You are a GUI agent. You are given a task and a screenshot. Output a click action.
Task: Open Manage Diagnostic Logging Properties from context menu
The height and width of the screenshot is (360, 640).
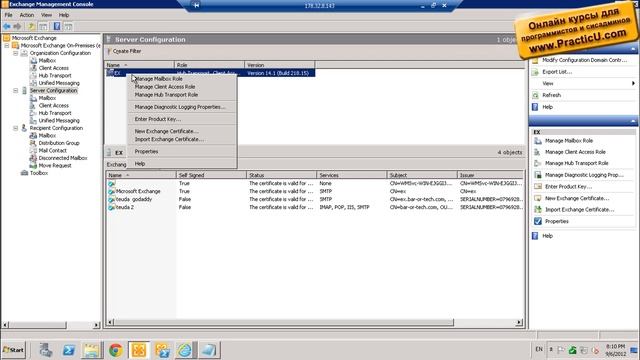click(x=180, y=107)
